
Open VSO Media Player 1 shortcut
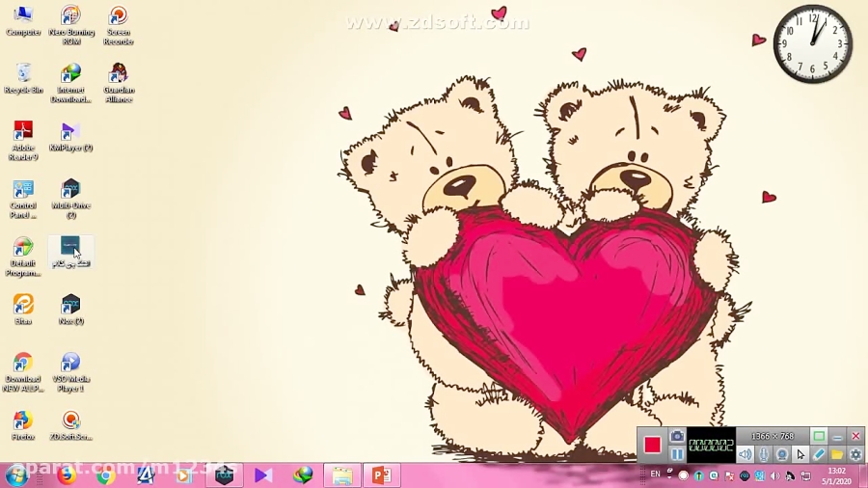pyautogui.click(x=70, y=372)
